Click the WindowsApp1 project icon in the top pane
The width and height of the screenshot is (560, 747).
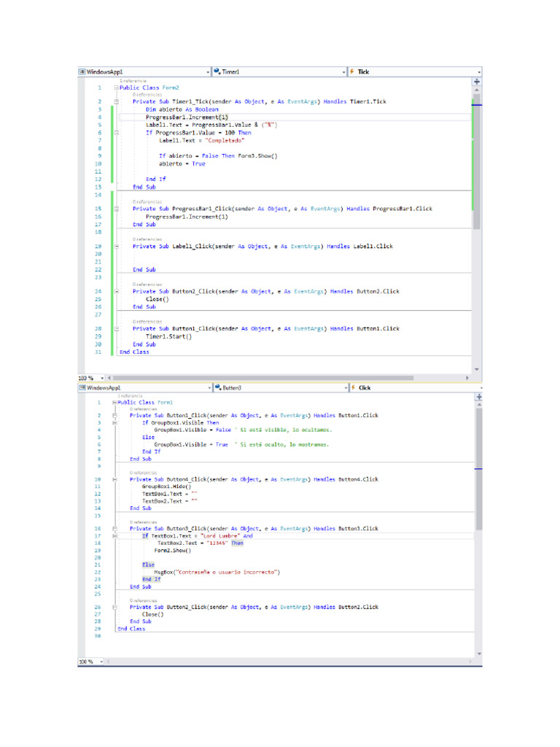pyautogui.click(x=82, y=72)
